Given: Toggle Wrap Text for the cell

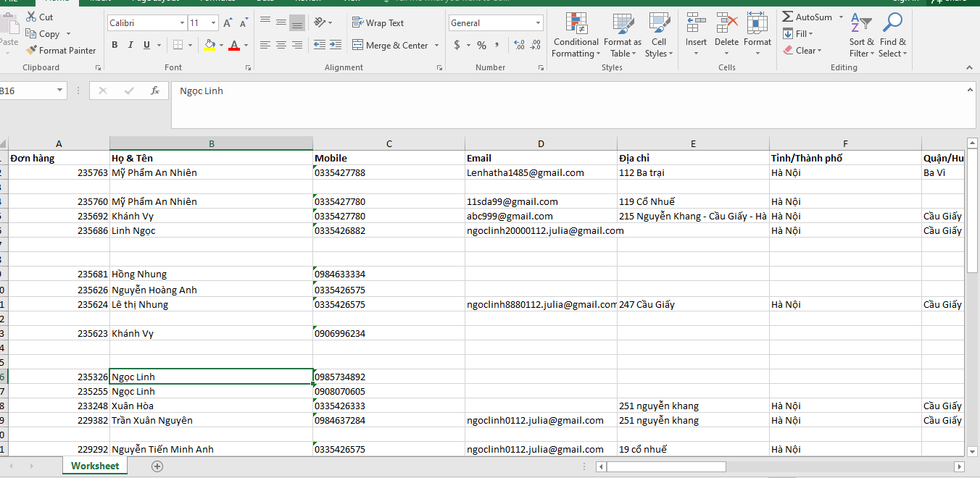Looking at the screenshot, I should point(378,23).
